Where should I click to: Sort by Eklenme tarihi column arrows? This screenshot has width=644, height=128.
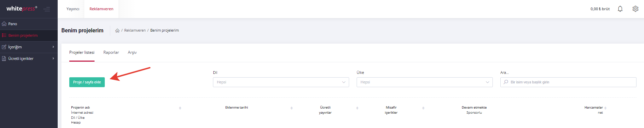[x=291, y=108]
